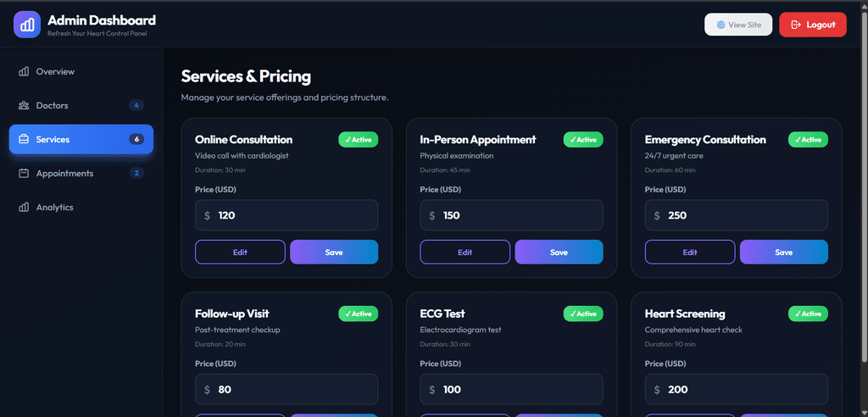Viewport: 868px width, 417px height.
Task: Save the In-Person Appointment price
Action: pos(559,252)
